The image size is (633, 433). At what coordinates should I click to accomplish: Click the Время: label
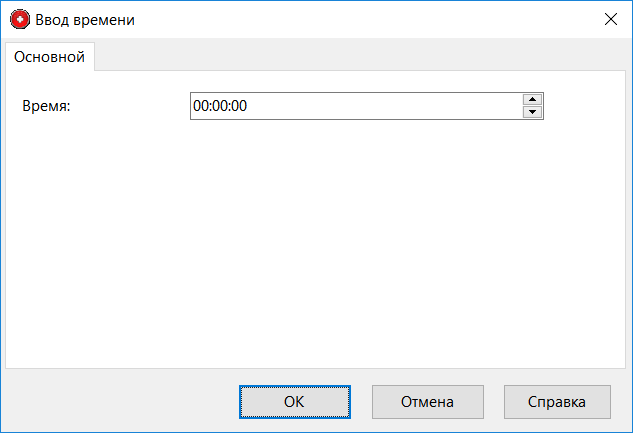(x=46, y=105)
